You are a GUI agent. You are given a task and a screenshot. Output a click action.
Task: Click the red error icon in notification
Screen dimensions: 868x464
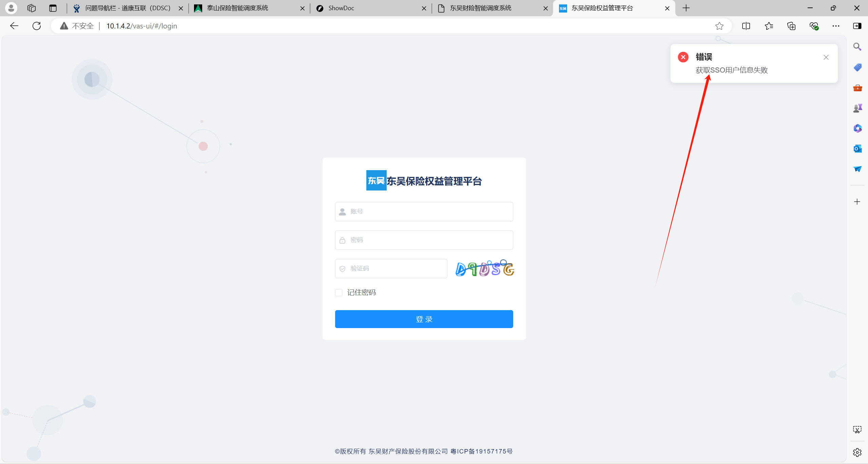[x=683, y=57]
